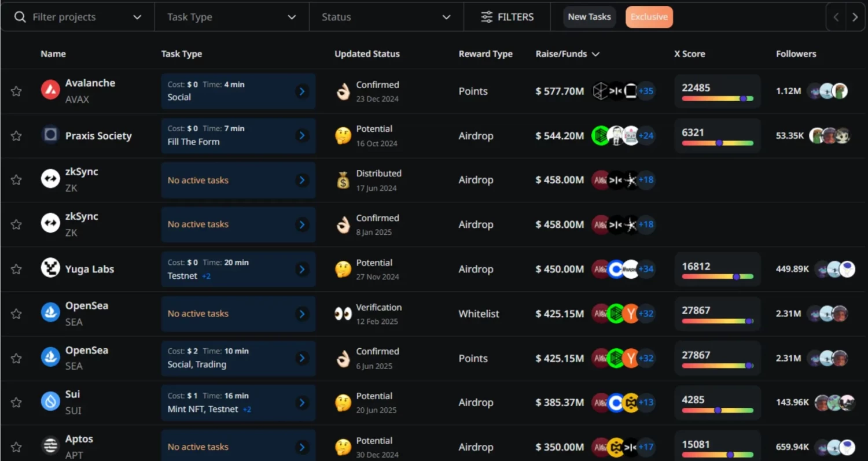Click Sui +13 investors badge
This screenshot has height=461, width=868.
[x=646, y=403]
